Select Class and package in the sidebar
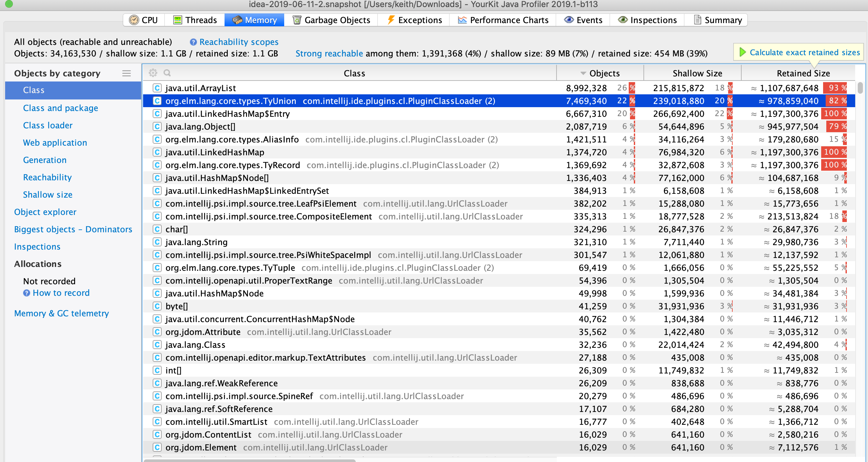This screenshot has height=462, width=868. click(x=60, y=108)
